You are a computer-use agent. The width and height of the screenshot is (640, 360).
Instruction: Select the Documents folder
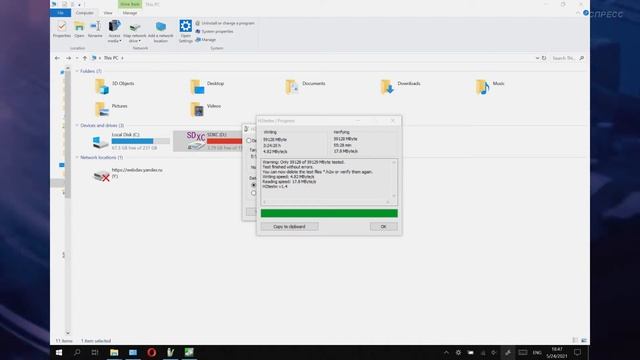[305, 87]
